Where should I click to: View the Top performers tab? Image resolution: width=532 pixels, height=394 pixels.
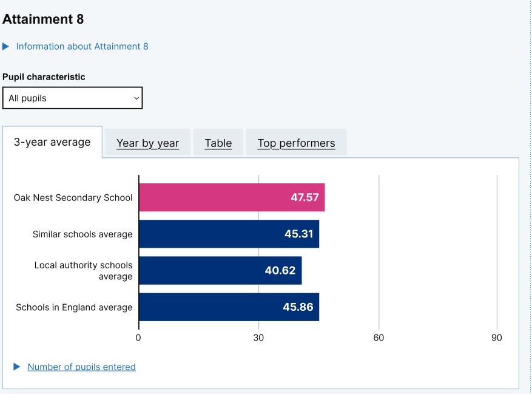pyautogui.click(x=296, y=143)
